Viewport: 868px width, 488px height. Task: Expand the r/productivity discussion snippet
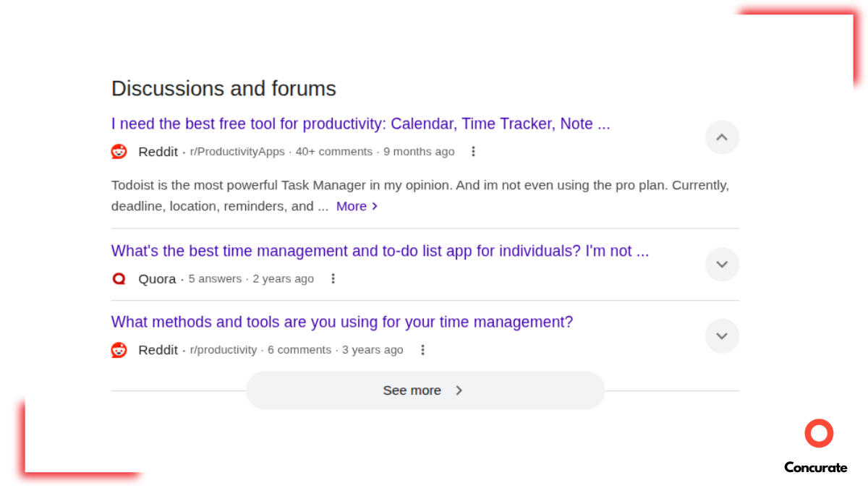[722, 336]
